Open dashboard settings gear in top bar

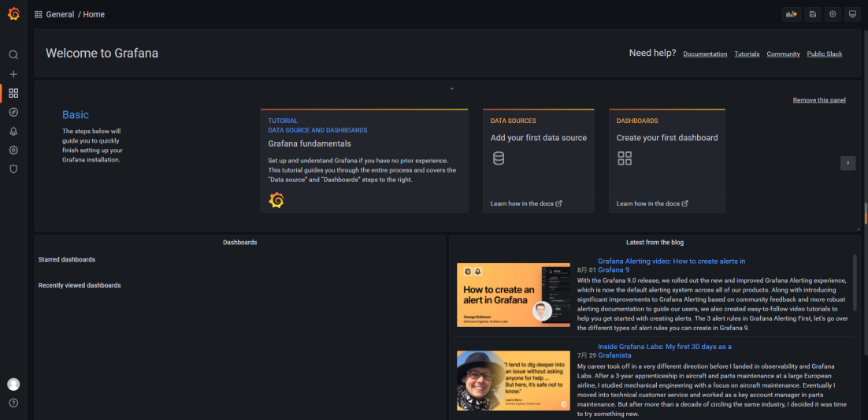[x=833, y=14]
